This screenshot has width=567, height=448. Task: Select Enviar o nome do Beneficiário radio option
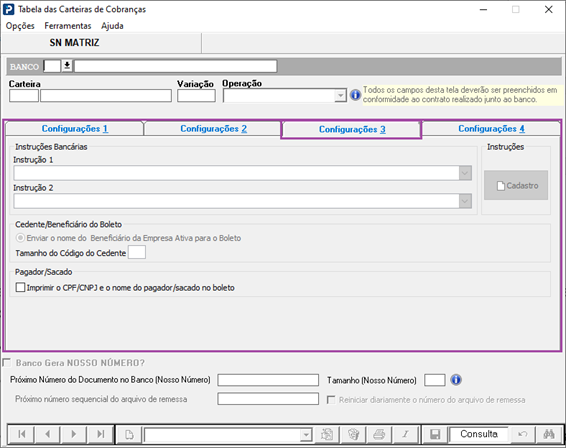click(x=20, y=238)
